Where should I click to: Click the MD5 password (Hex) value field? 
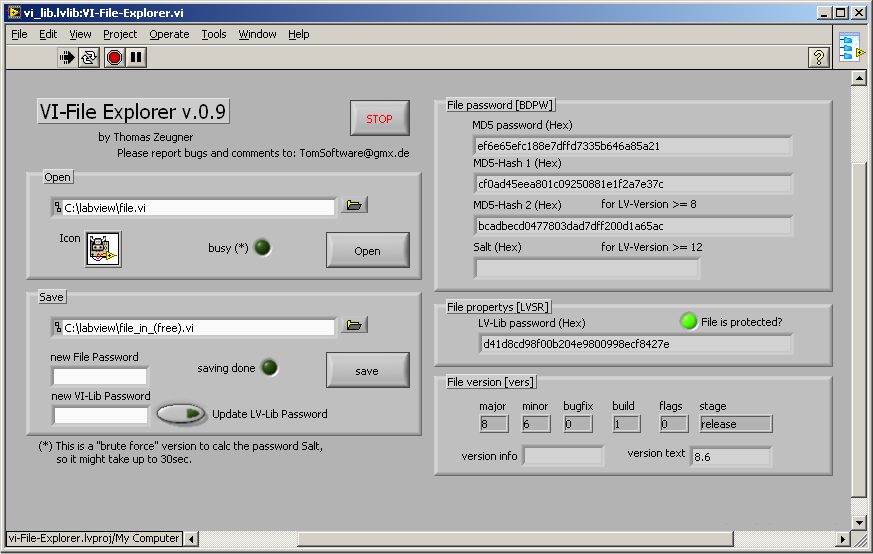(632, 146)
